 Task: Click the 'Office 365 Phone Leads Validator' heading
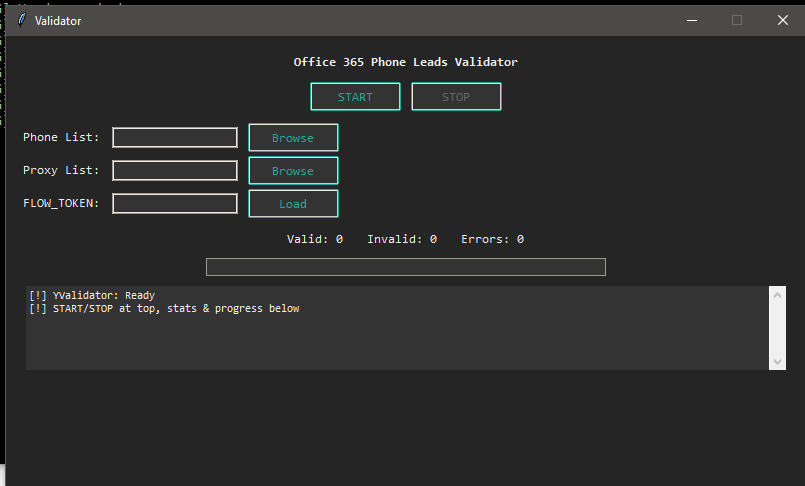[x=406, y=62]
